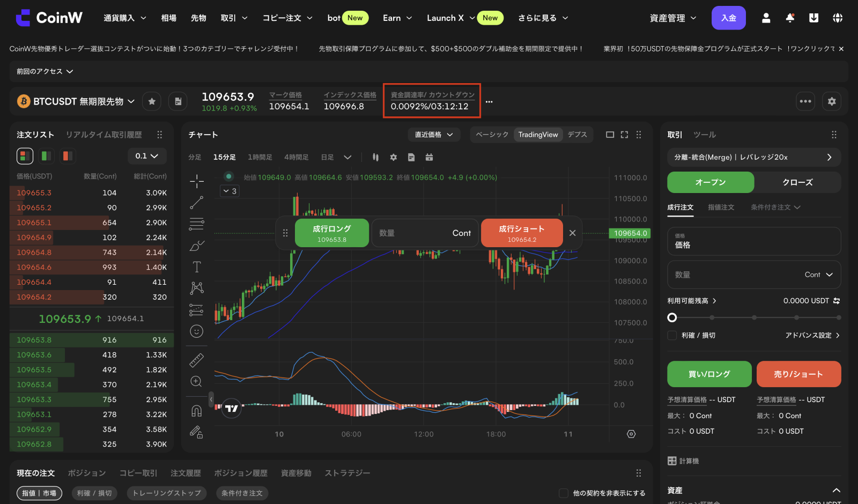
Task: Select the text annotation tool
Action: pos(196,267)
